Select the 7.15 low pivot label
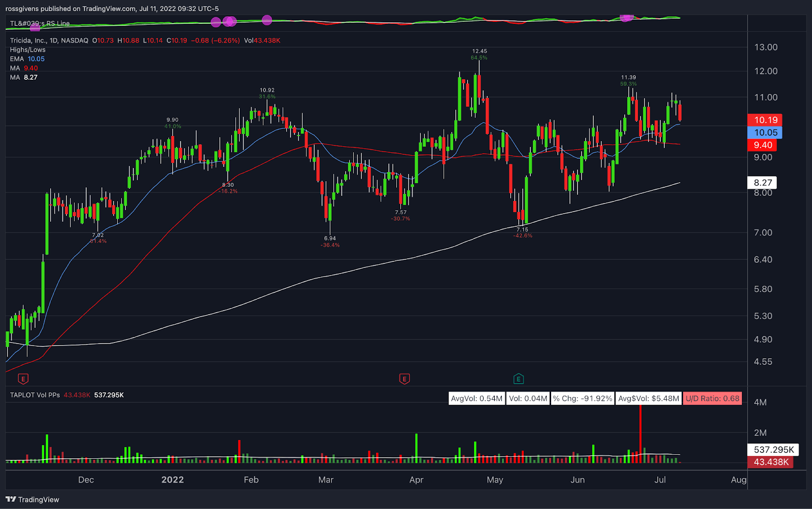The width and height of the screenshot is (812, 509). tap(522, 229)
